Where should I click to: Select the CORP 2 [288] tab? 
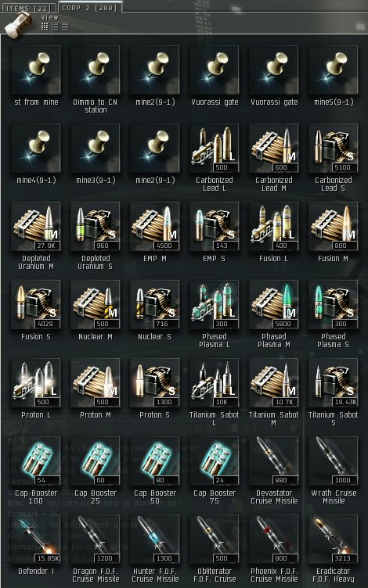[89, 7]
